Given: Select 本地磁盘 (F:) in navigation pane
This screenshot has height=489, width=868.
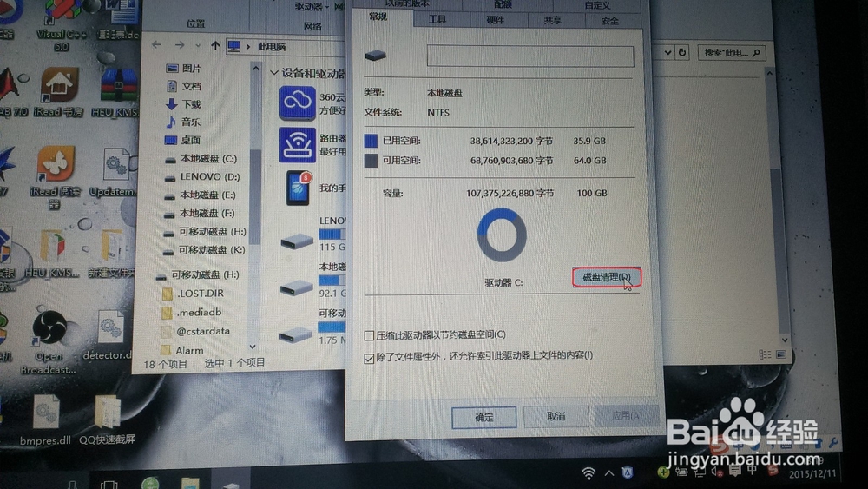Looking at the screenshot, I should click(x=200, y=213).
